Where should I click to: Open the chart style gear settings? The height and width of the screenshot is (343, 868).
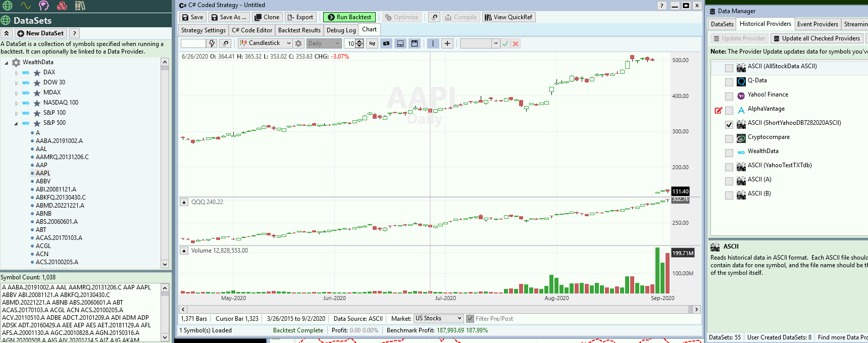tap(298, 43)
